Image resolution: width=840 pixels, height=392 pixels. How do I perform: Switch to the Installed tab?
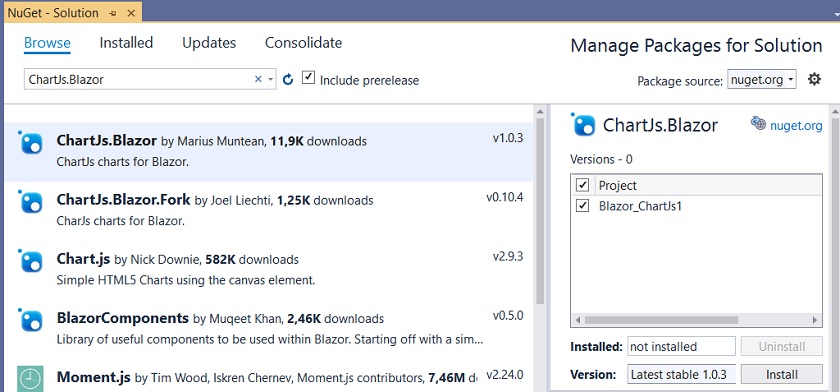126,43
